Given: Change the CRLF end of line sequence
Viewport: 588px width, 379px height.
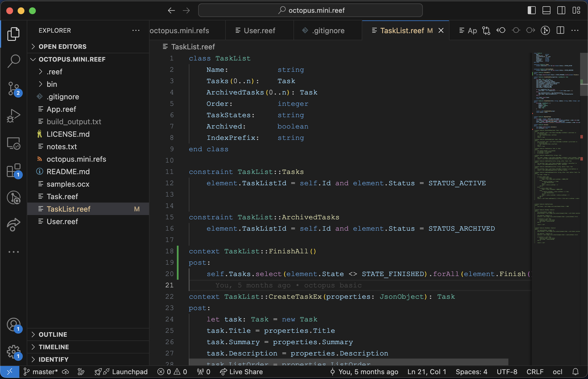Looking at the screenshot, I should (535, 372).
